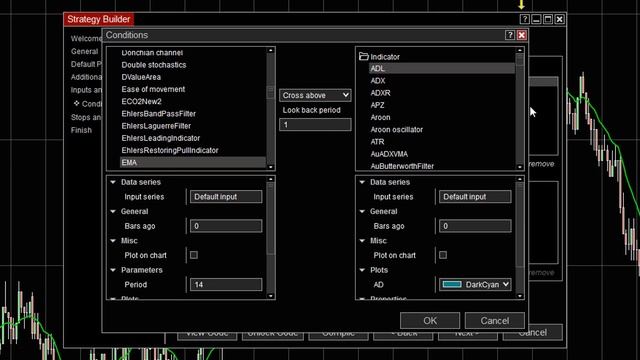Open General step in Strategy Builder sidebar
Viewport: 640px width, 360px height.
tap(84, 51)
